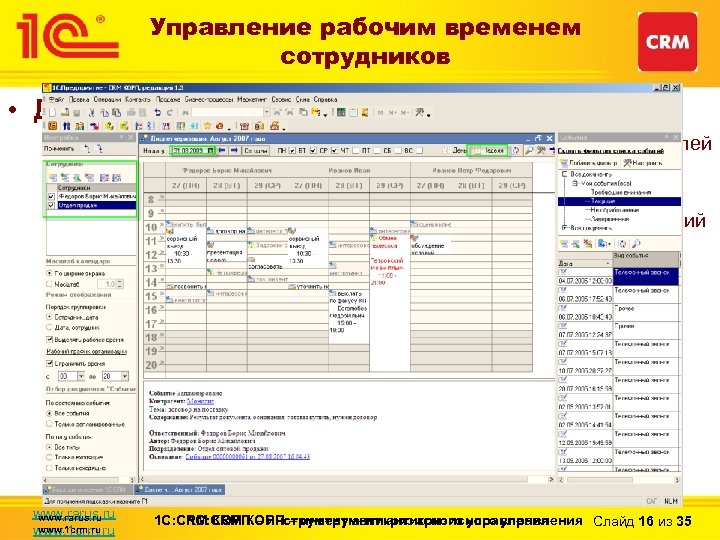This screenshot has width=720, height=540.
Task: Open the search combo box dropdown in main toolbar
Action: pyautogui.click(x=267, y=112)
